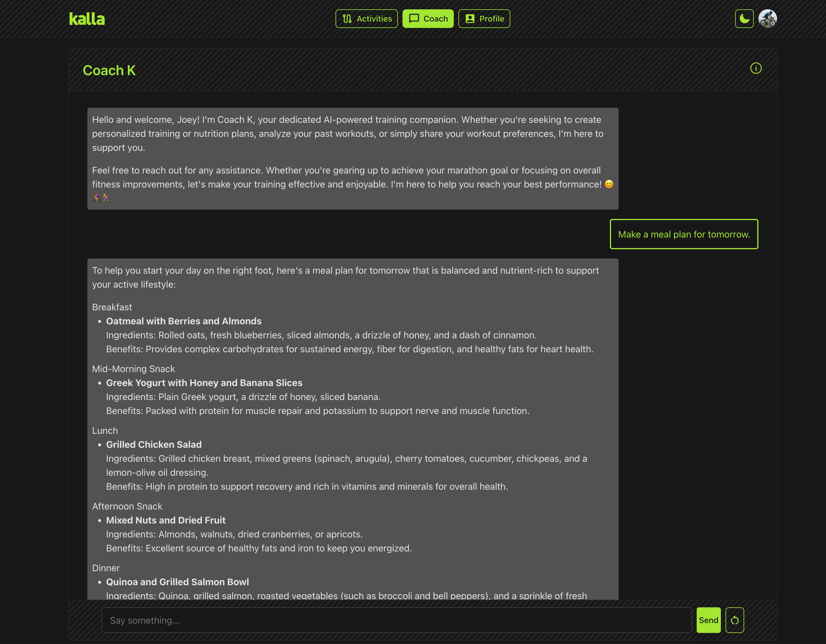Click the kalla logo
Image resolution: width=826 pixels, height=644 pixels.
[x=87, y=19]
